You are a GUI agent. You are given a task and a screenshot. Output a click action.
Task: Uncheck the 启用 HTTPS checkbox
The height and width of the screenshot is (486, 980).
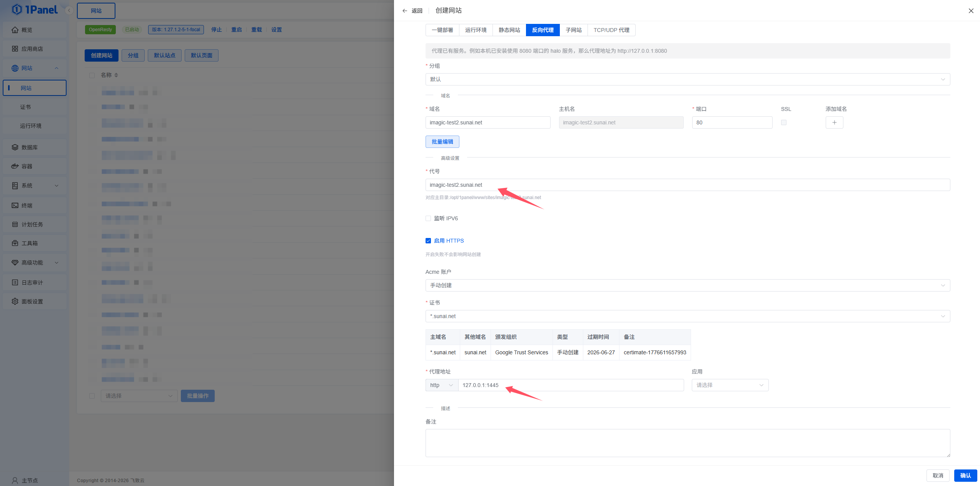tap(428, 241)
